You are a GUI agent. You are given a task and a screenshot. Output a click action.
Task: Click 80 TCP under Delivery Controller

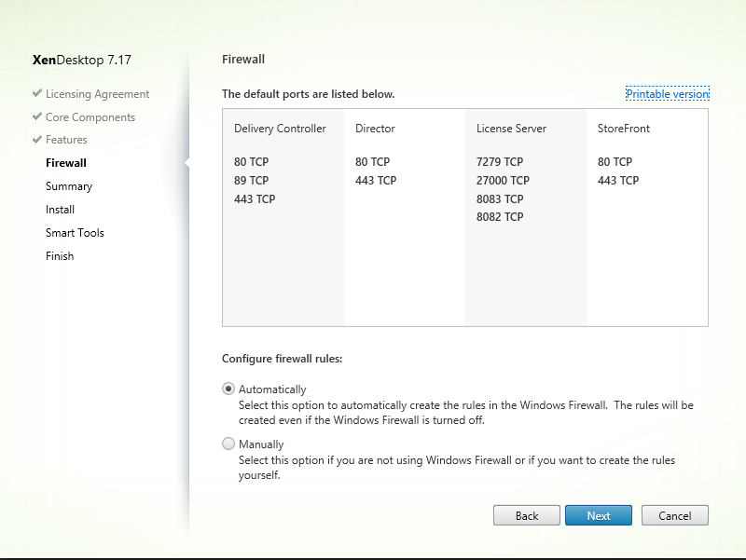click(x=251, y=162)
